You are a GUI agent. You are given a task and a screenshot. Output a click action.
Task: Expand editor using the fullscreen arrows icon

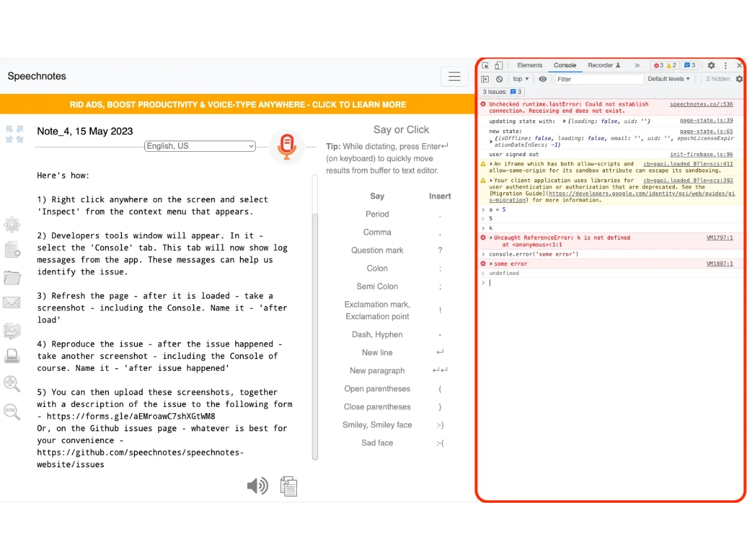pos(14,134)
